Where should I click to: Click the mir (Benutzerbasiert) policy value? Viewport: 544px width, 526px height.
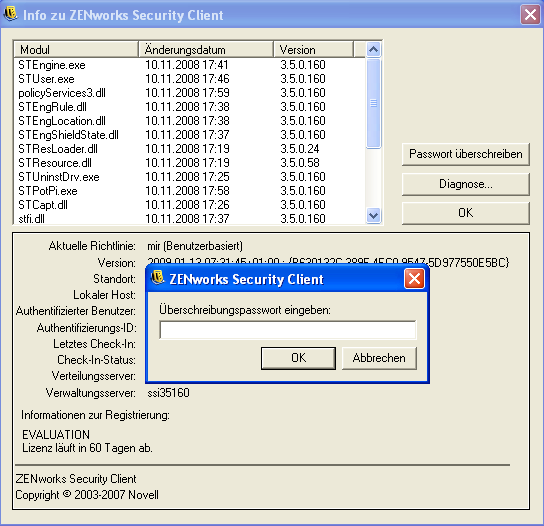pos(195,246)
